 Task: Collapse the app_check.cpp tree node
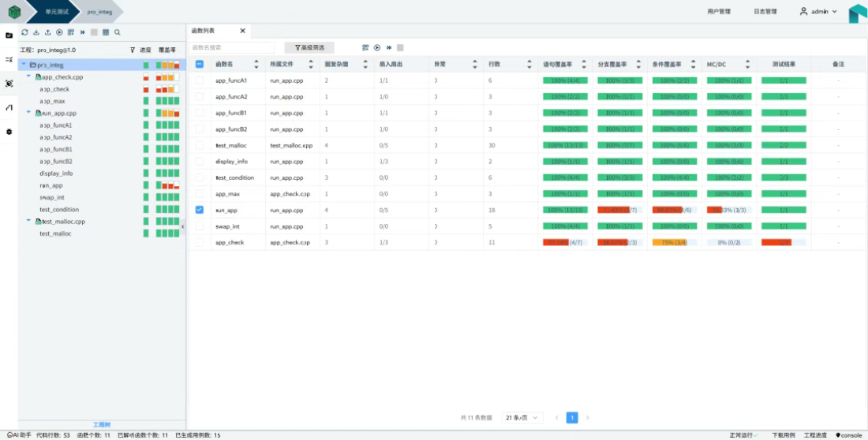[29, 77]
